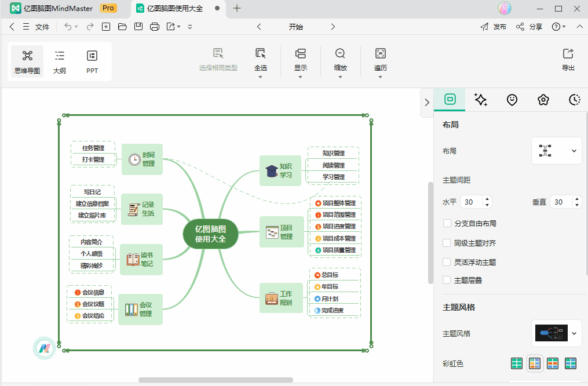Undo the last action
Image resolution: width=588 pixels, height=386 pixels.
[x=68, y=27]
